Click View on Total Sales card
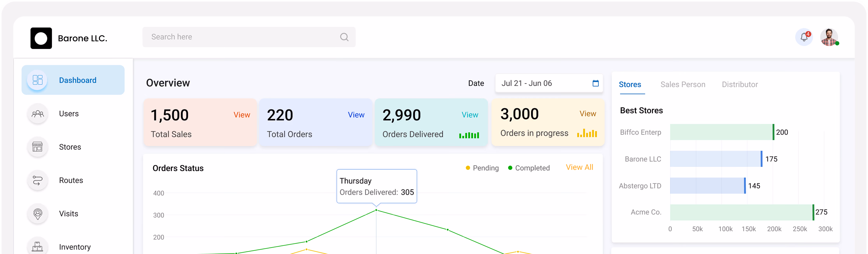 [x=242, y=115]
